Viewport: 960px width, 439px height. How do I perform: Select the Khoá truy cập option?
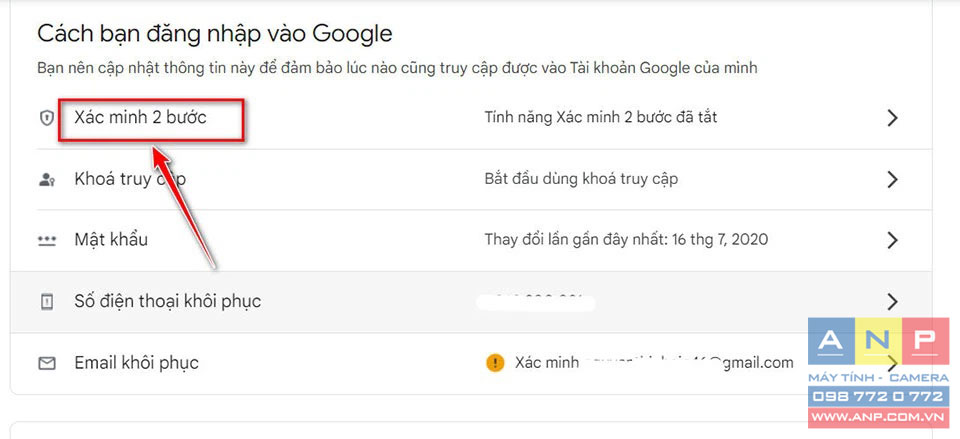(x=130, y=179)
